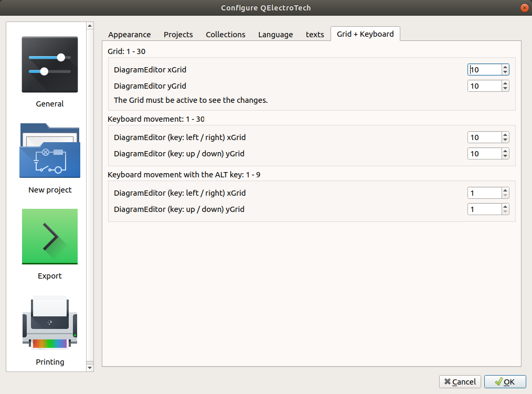
Task: Switch to the Projects tab
Action: coord(178,34)
